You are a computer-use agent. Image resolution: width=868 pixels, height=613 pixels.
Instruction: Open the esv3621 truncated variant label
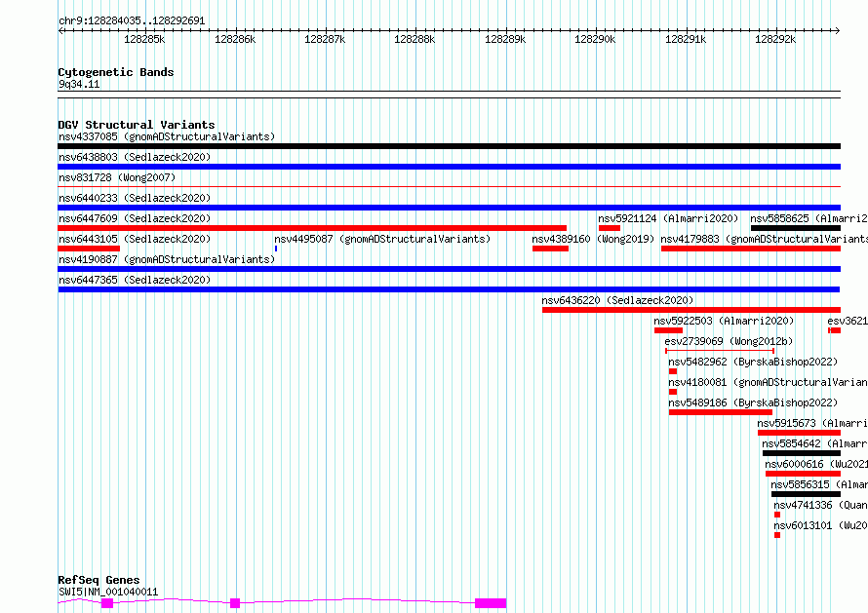click(x=848, y=321)
